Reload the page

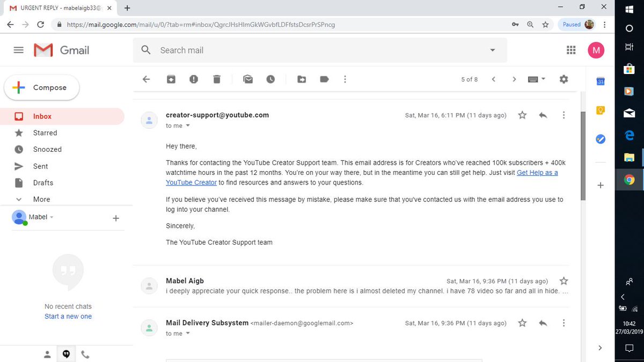(x=40, y=25)
